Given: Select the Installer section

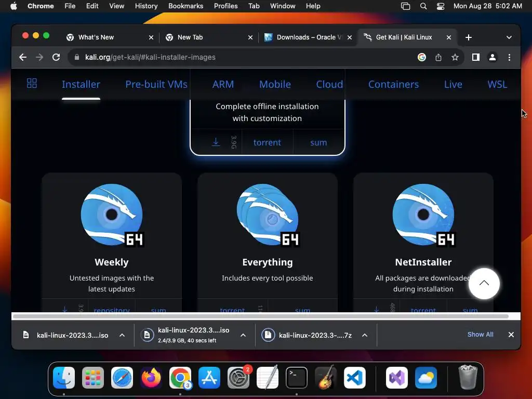Looking at the screenshot, I should (x=81, y=84).
